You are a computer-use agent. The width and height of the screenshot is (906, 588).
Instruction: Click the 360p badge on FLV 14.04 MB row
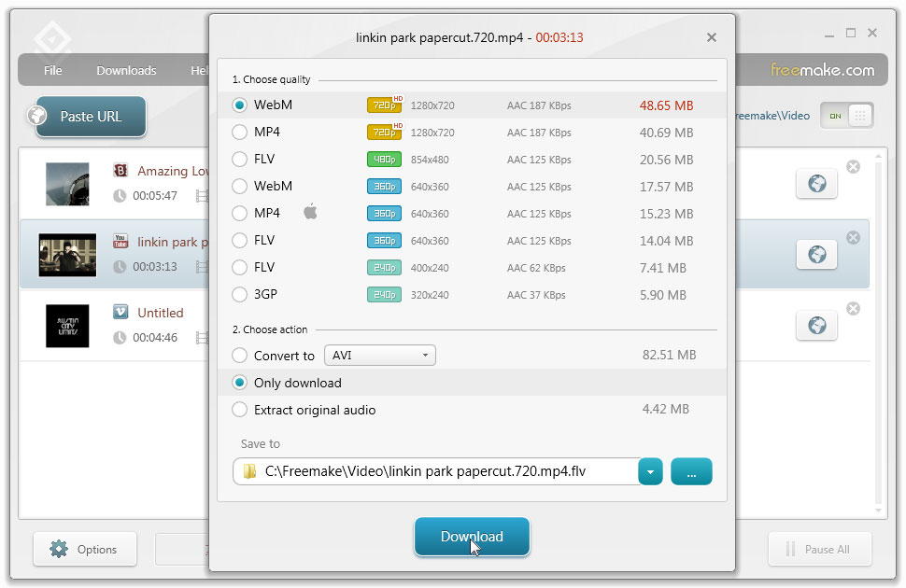[x=384, y=240]
